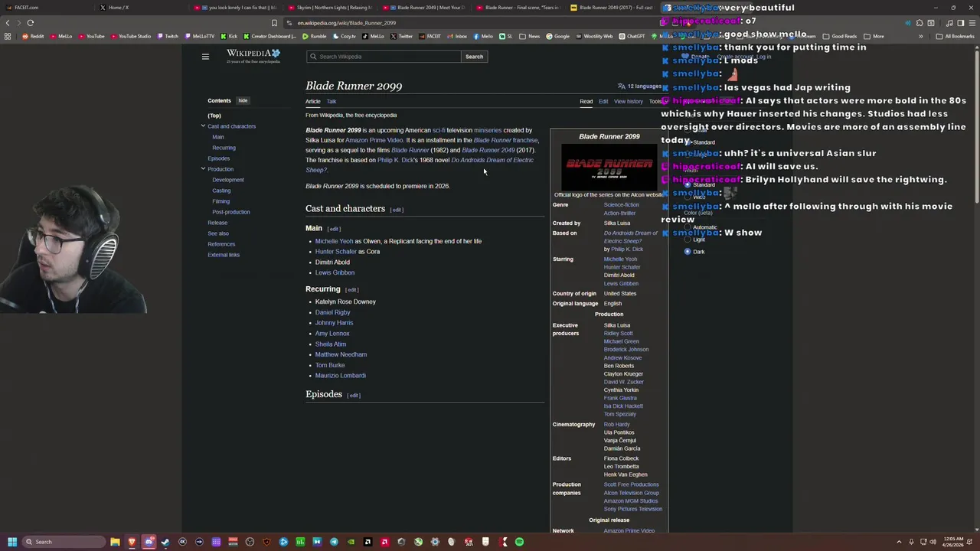Reload the page with the refresh icon
980x551 pixels.
tap(30, 23)
